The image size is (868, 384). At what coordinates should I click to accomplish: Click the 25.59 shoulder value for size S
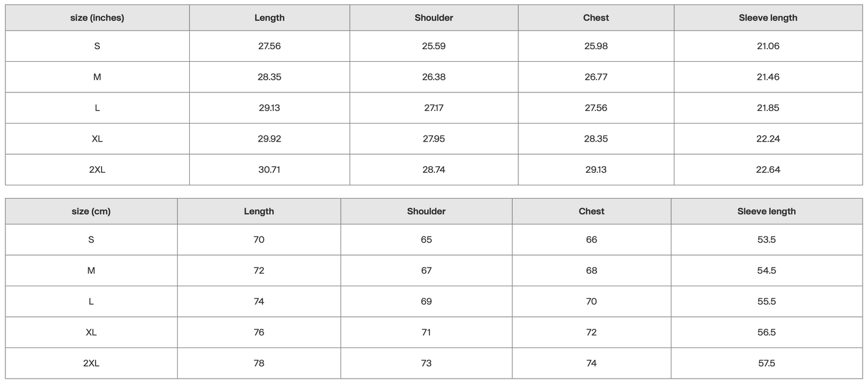click(434, 46)
